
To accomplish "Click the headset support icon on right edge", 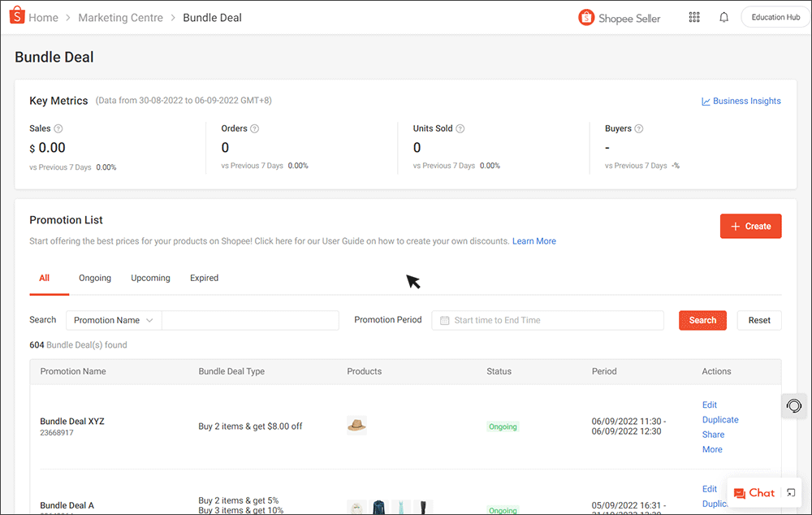I will click(x=793, y=405).
